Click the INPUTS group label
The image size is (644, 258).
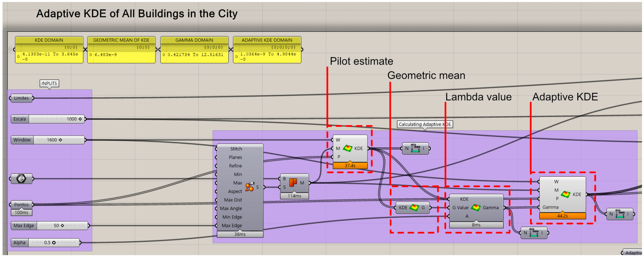click(49, 83)
